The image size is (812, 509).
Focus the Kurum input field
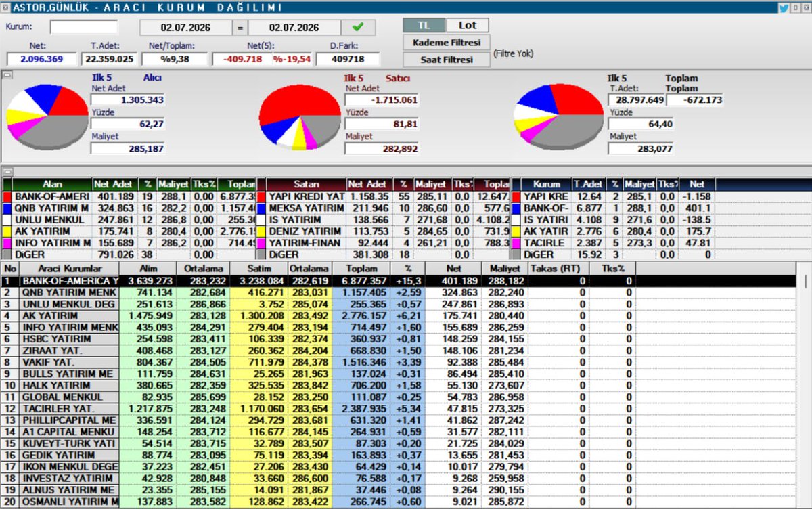tap(83, 27)
